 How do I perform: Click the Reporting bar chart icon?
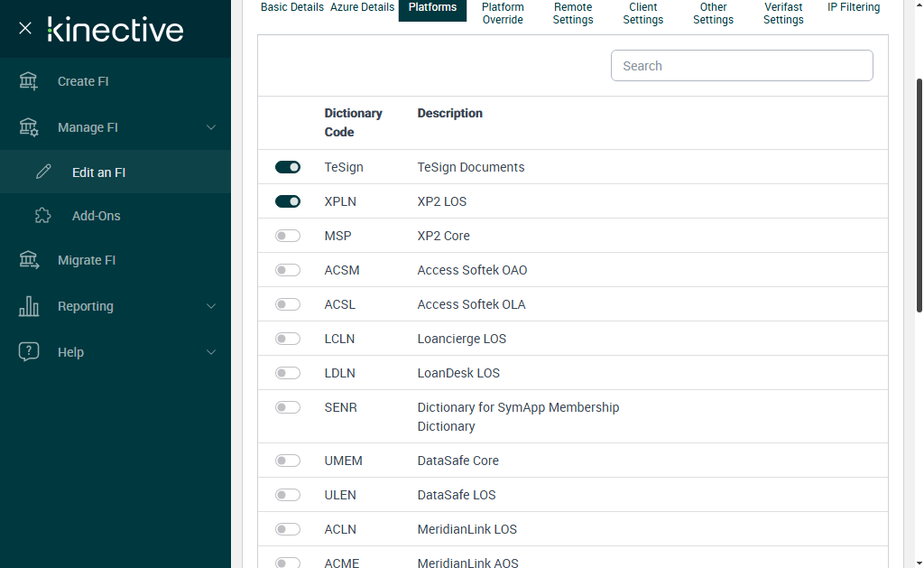coord(29,306)
